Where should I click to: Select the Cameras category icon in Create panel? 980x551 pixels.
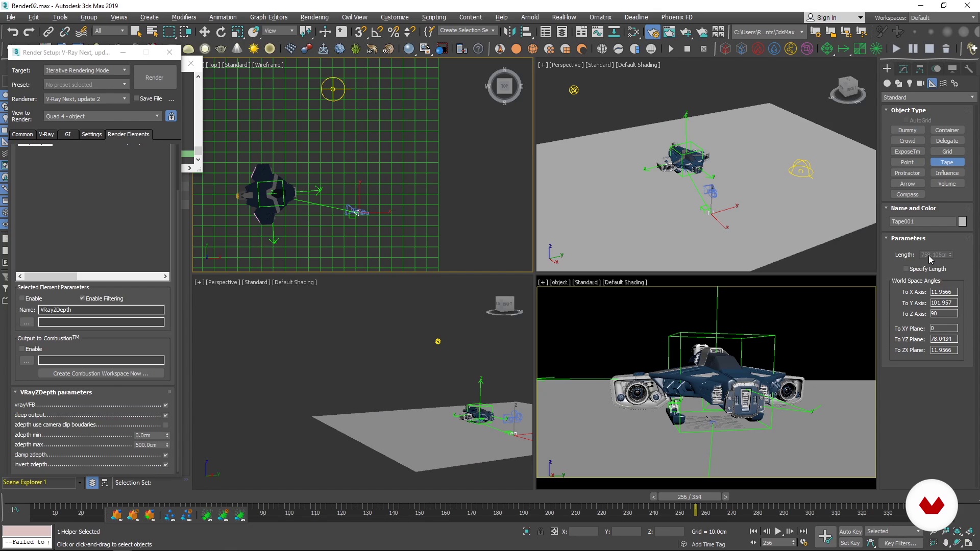(920, 83)
